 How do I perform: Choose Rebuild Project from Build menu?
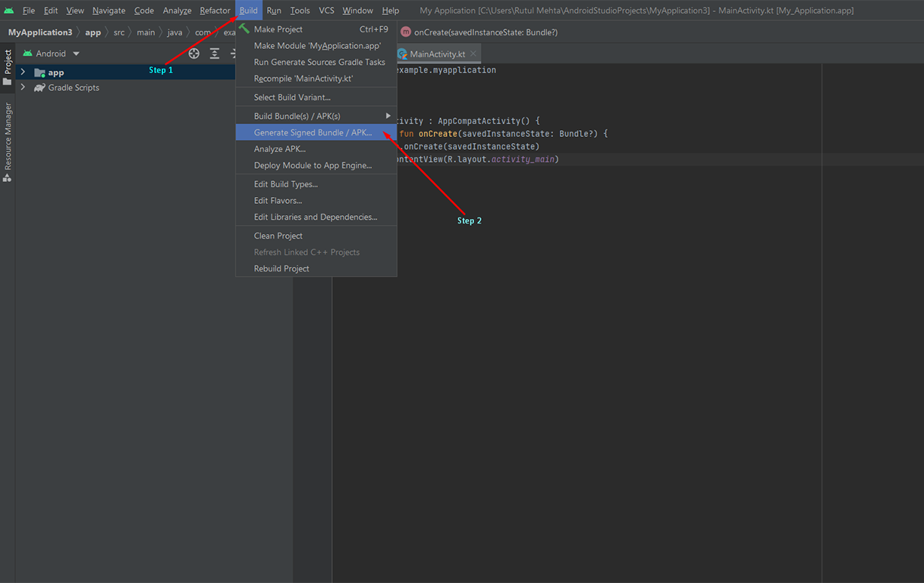click(281, 269)
